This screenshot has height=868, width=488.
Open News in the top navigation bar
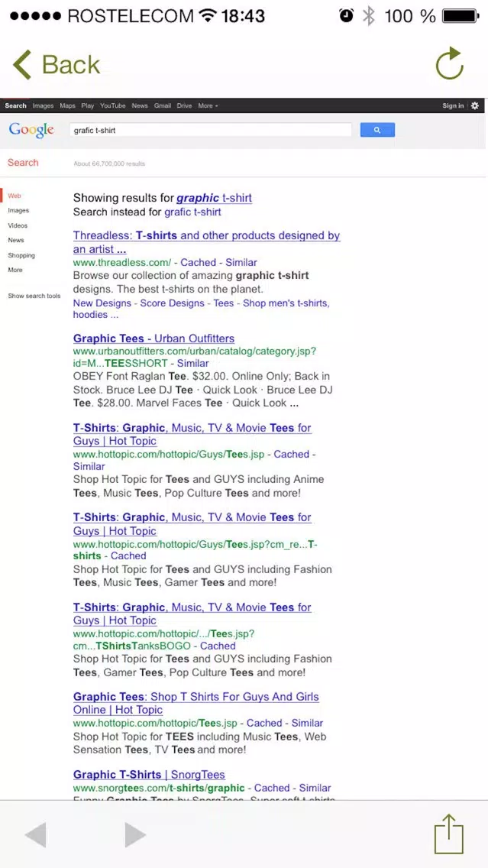(x=140, y=105)
